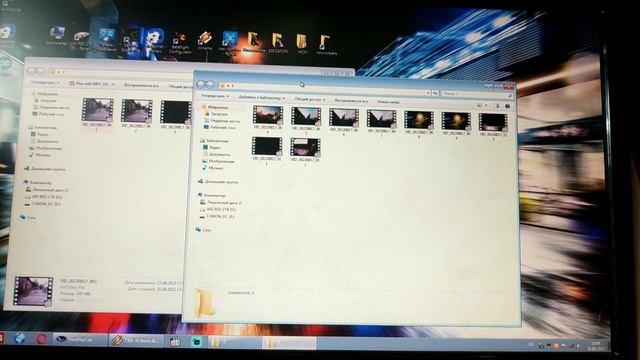Select dark video thumbnail numbered 3 in rear window
The image size is (640, 360).
176,112
